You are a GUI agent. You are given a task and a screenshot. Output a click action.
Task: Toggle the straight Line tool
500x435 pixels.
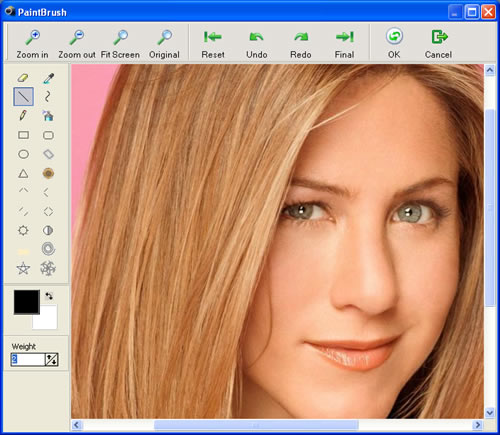(x=23, y=97)
